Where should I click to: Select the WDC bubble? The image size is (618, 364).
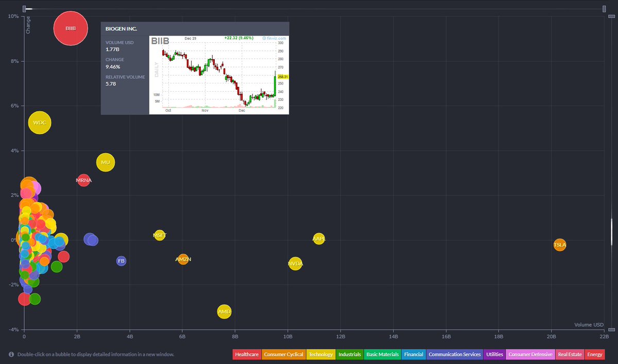coord(40,123)
